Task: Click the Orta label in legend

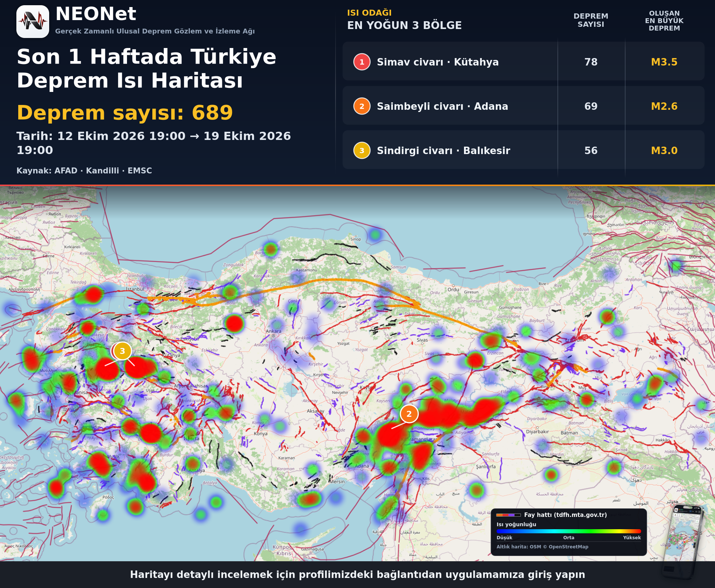Action: (568, 537)
